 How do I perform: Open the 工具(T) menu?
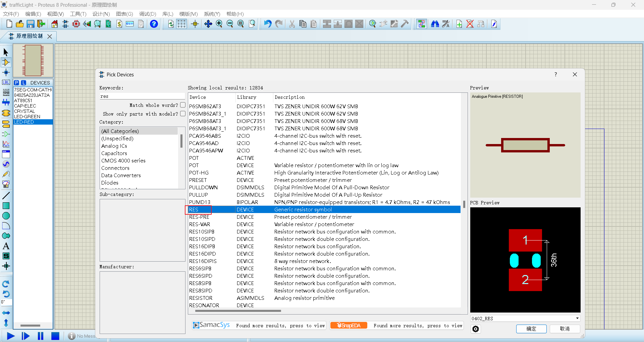[x=78, y=14]
